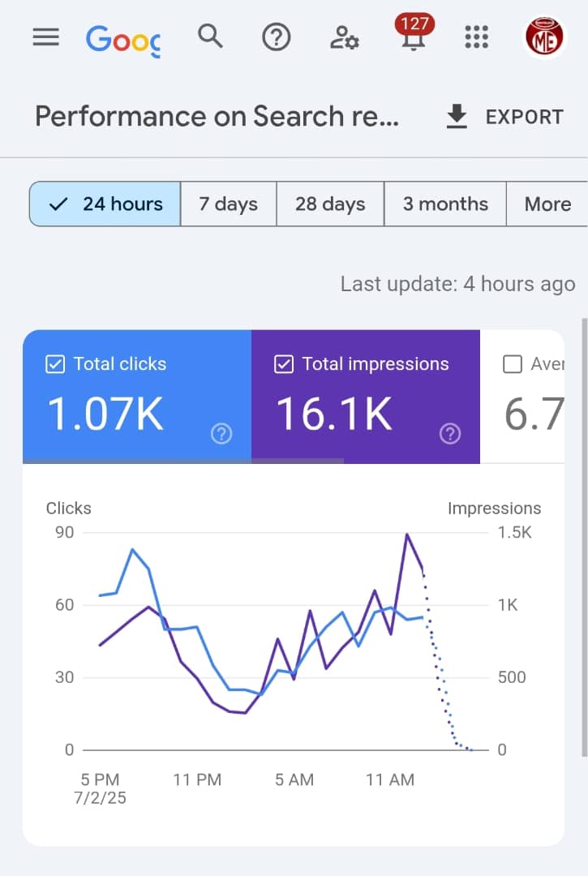Open the hamburger navigation menu
The image size is (588, 876).
(45, 37)
